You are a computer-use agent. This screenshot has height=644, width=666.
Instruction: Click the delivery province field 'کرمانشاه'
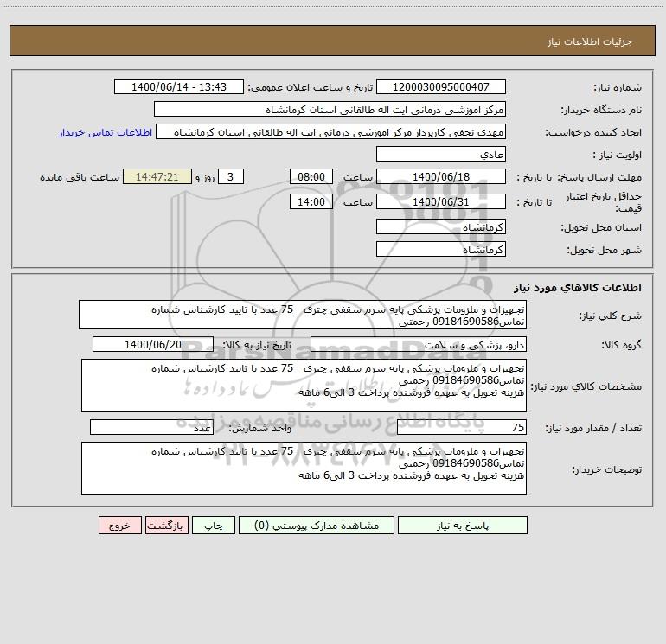click(x=441, y=226)
